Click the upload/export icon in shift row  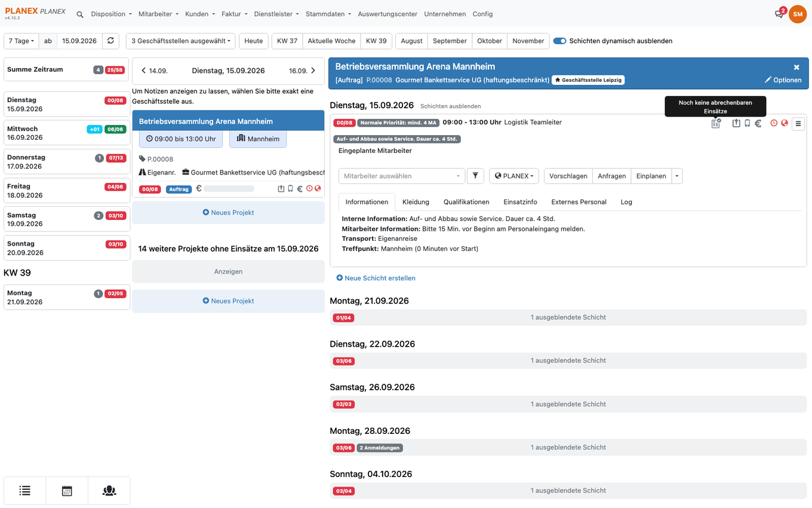[x=736, y=123]
